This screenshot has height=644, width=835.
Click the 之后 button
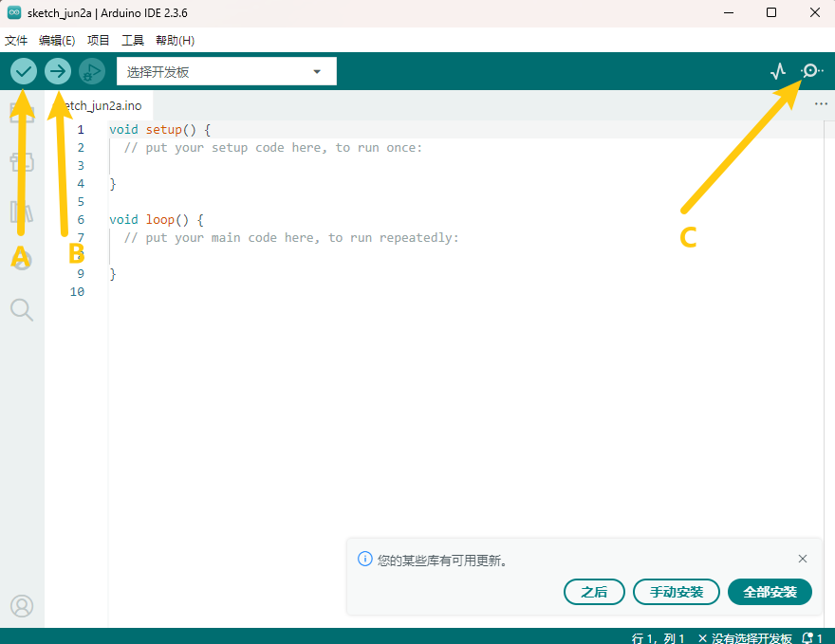[x=594, y=592]
